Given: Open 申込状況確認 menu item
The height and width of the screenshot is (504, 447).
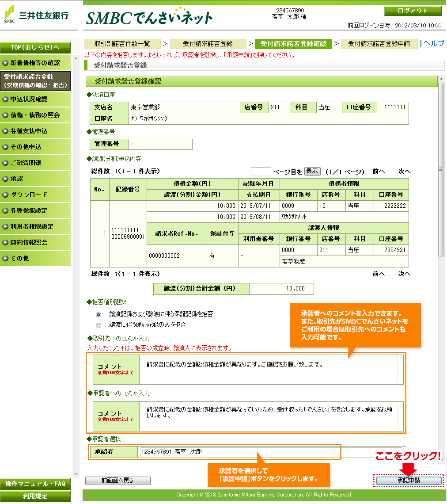Looking at the screenshot, I should pos(35,99).
